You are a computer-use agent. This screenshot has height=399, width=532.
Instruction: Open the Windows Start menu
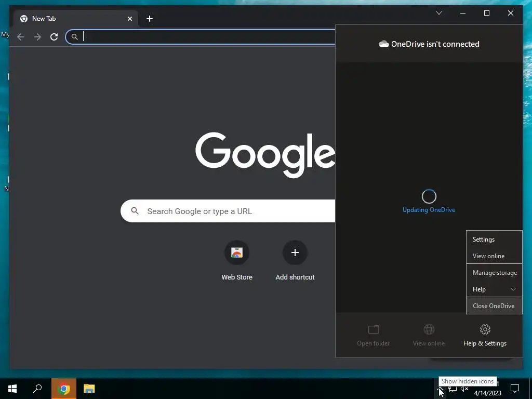pyautogui.click(x=12, y=389)
